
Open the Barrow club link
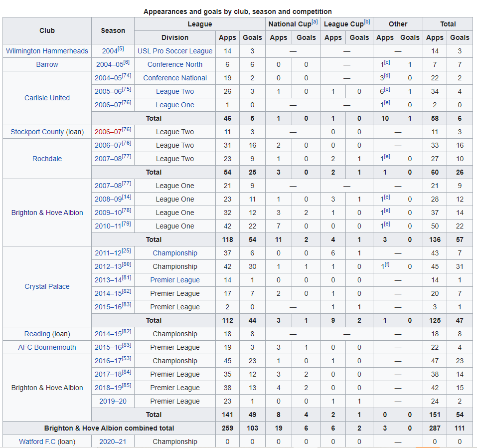pyautogui.click(x=47, y=64)
